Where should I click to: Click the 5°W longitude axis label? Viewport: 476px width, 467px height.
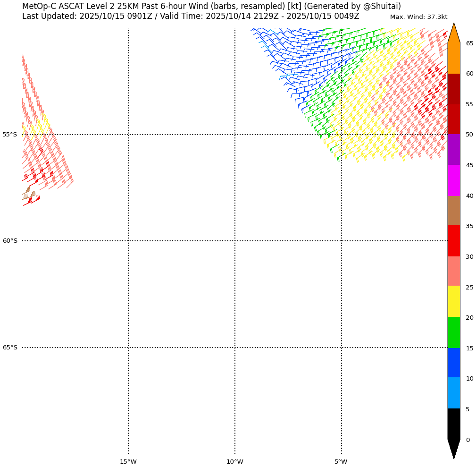pyautogui.click(x=341, y=462)
